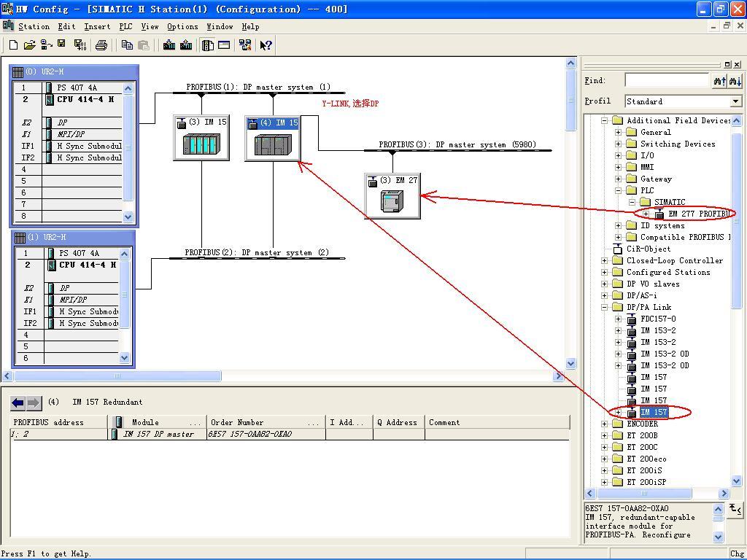747x560 pixels.
Task: Expand the ET 200B catalog folder
Action: pos(605,435)
